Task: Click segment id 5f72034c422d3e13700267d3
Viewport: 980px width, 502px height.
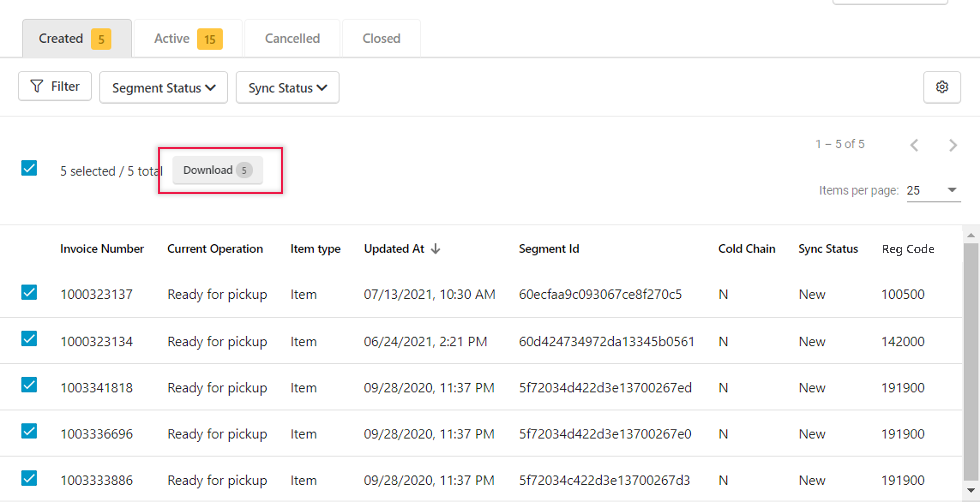Action: click(604, 480)
